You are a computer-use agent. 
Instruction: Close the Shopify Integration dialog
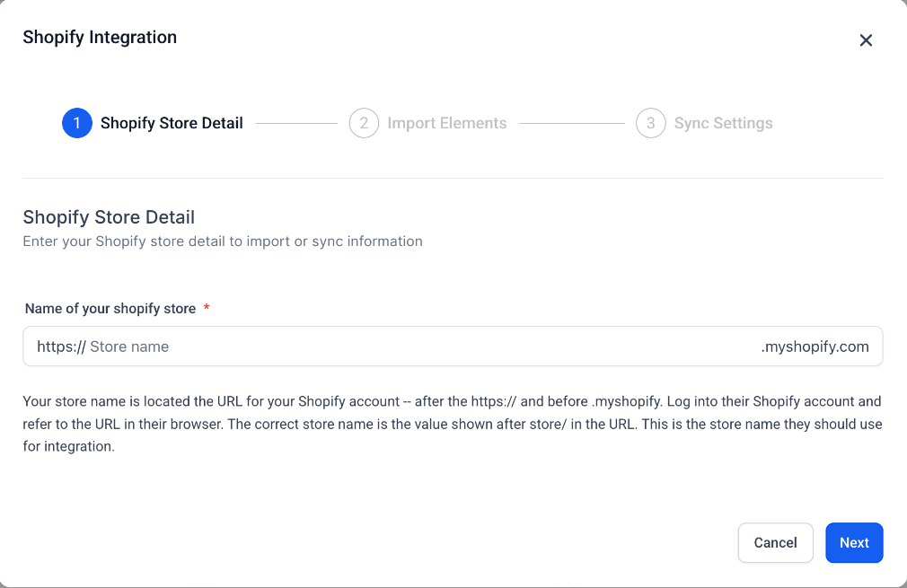tap(866, 39)
